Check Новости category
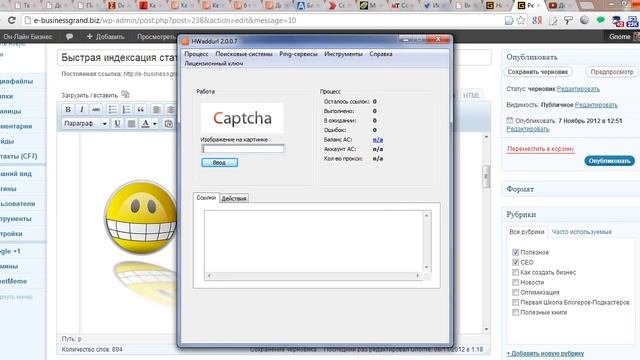Image resolution: width=640 pixels, height=360 pixels. [516, 282]
